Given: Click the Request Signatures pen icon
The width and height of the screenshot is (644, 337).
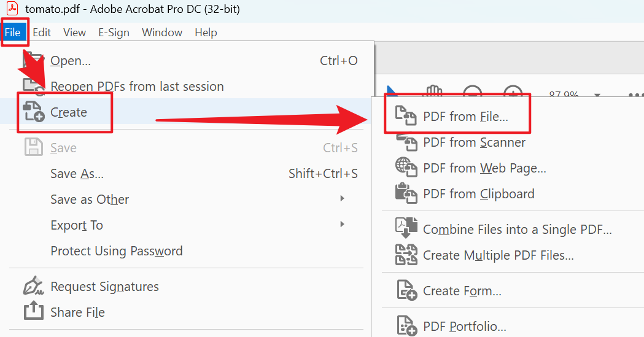Looking at the screenshot, I should click(x=33, y=286).
